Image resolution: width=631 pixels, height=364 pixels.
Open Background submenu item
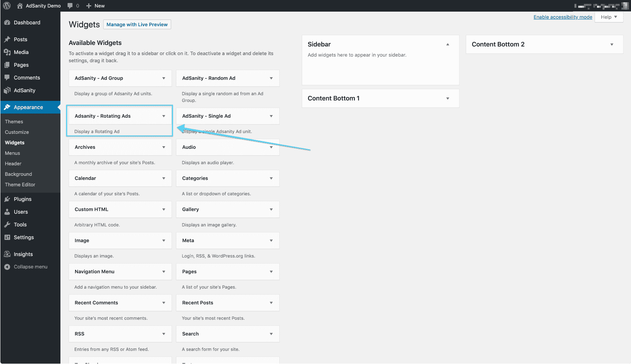(x=18, y=174)
